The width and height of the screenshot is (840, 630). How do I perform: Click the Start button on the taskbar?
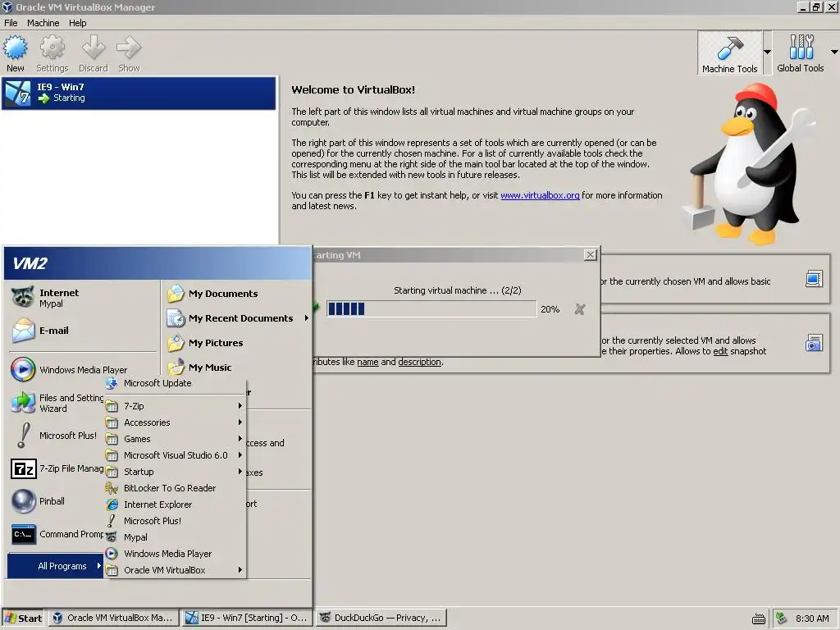23,618
